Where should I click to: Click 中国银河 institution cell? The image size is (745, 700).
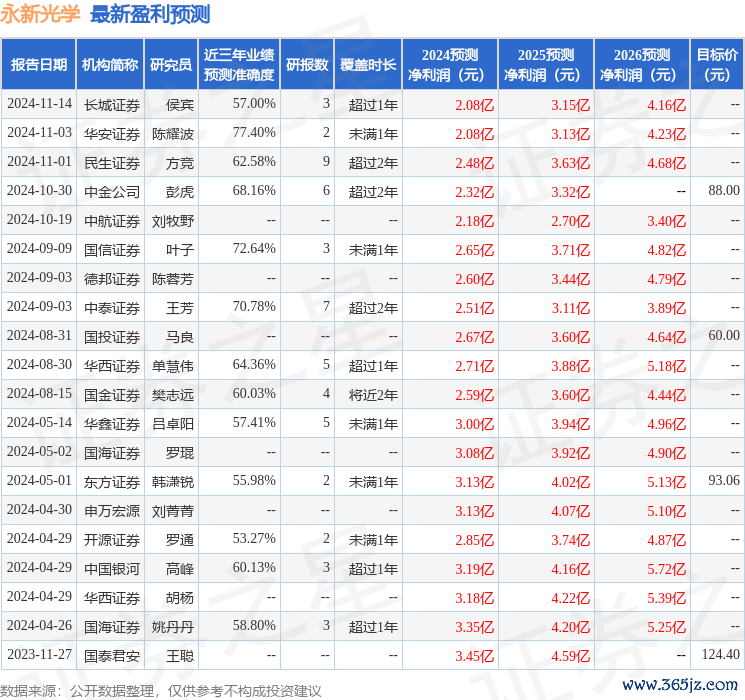(112, 569)
